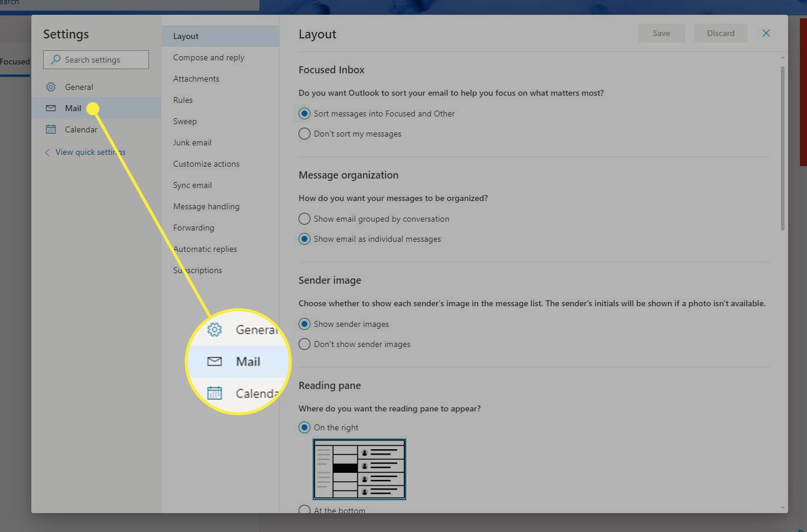Image resolution: width=807 pixels, height=532 pixels.
Task: Click the Mail envelope icon in the sidebar
Action: (51, 108)
